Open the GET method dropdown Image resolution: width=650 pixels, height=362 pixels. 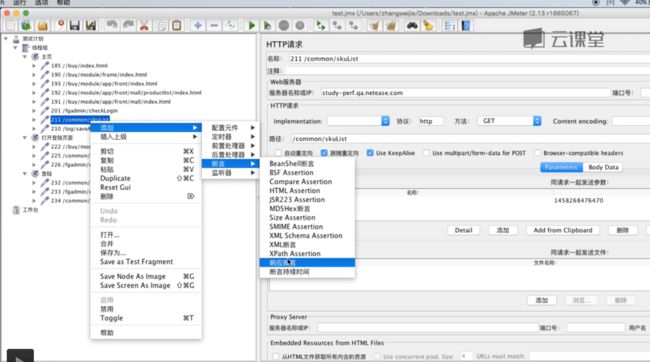(x=509, y=121)
